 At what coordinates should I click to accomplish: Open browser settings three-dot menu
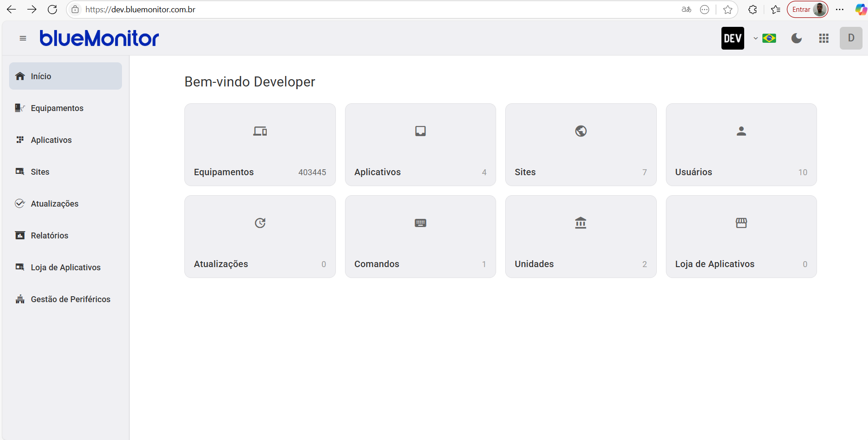pyautogui.click(x=840, y=10)
